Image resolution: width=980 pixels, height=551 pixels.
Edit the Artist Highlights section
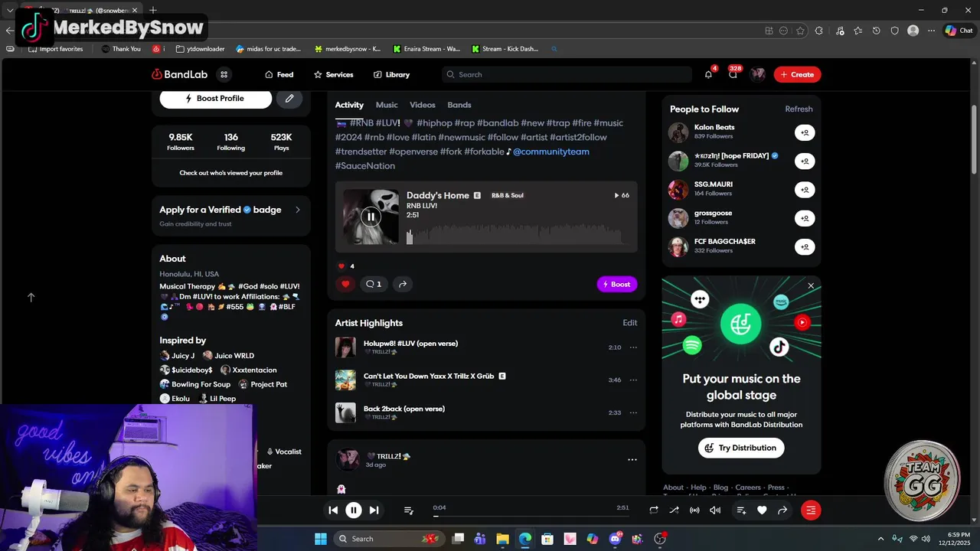(630, 323)
